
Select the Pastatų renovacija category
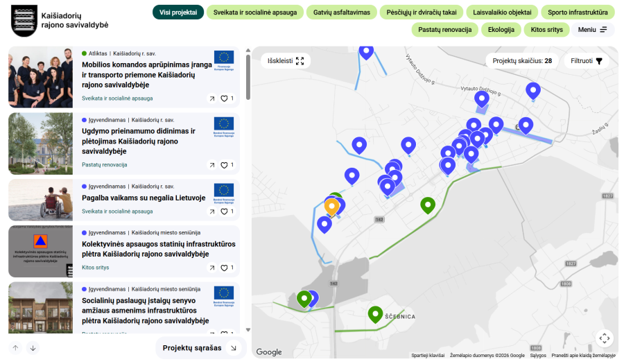point(444,30)
